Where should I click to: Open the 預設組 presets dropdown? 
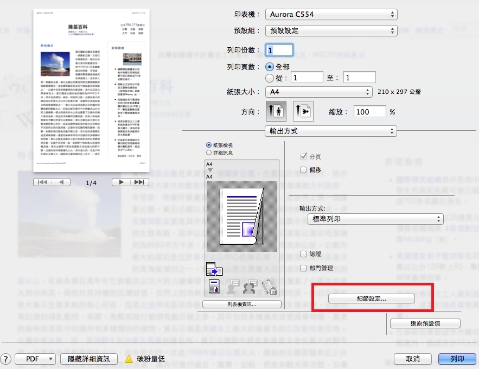(331, 31)
